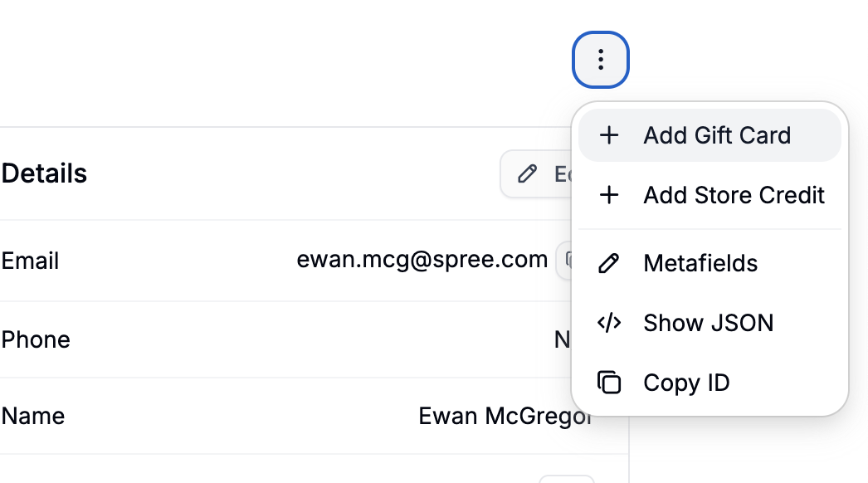Click the duplicate icon beside Copy ID

point(609,383)
